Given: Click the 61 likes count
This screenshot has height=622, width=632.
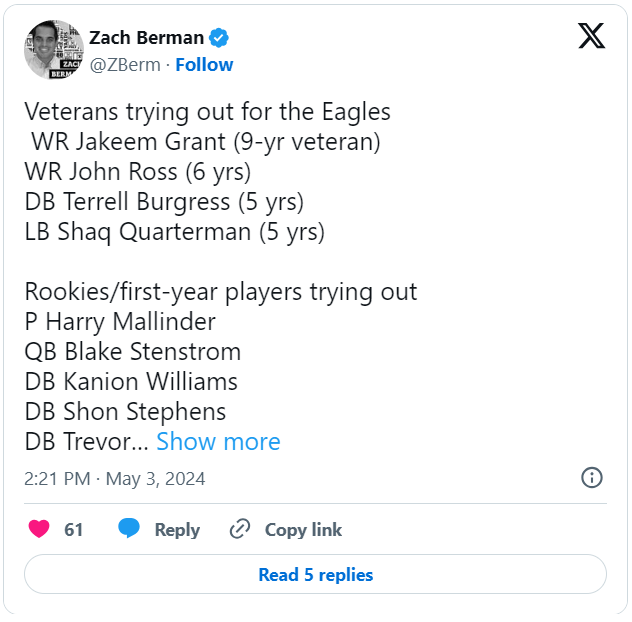Looking at the screenshot, I should point(73,530).
